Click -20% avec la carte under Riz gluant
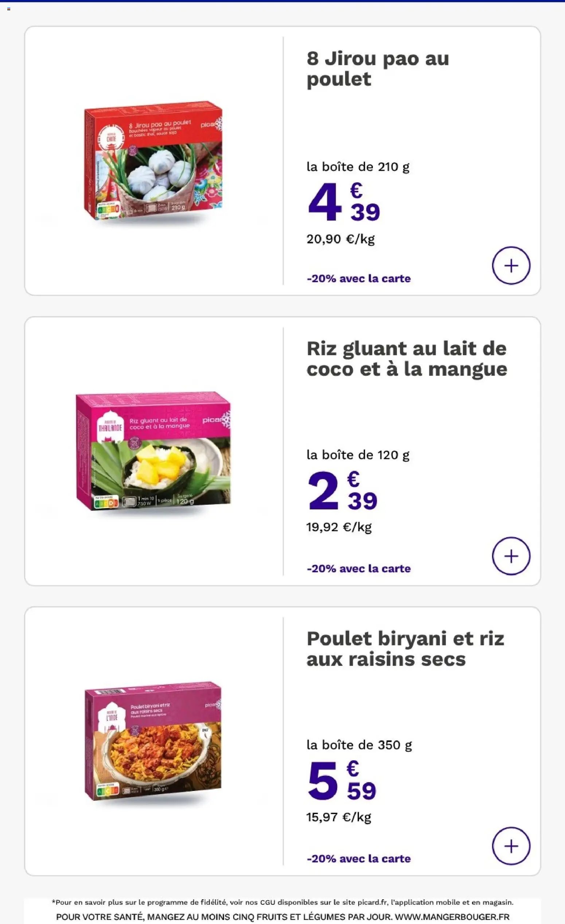 (x=358, y=569)
